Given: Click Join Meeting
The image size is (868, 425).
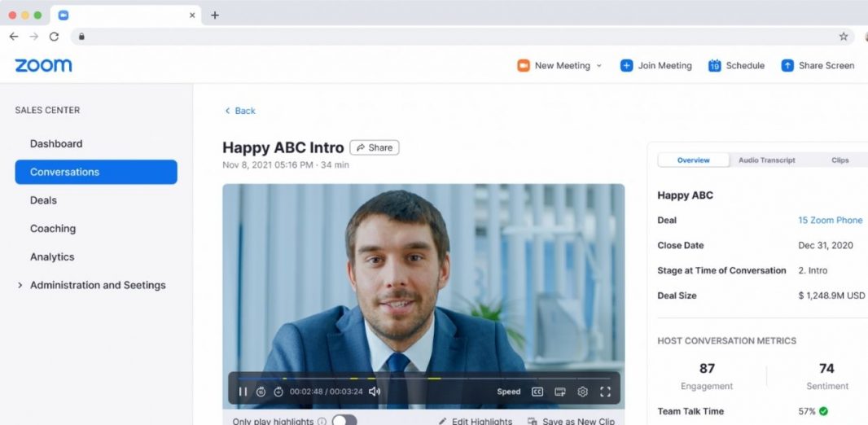Looking at the screenshot, I should [x=656, y=65].
